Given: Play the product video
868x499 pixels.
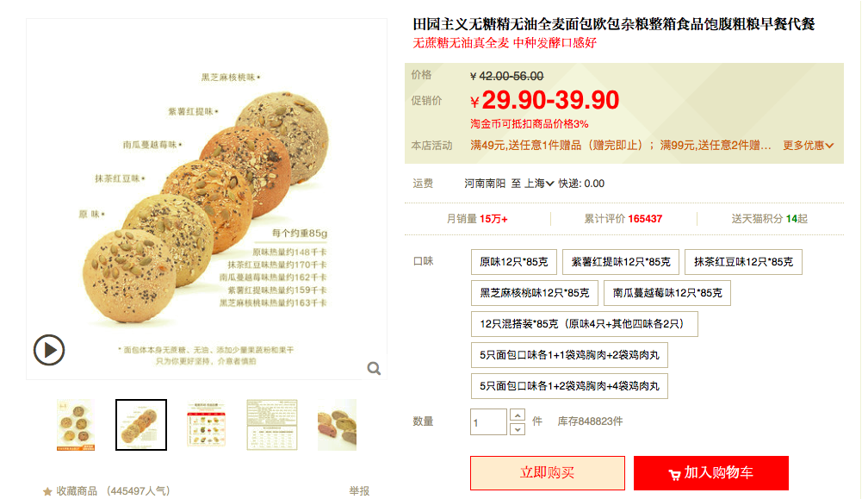Looking at the screenshot, I should [x=49, y=350].
